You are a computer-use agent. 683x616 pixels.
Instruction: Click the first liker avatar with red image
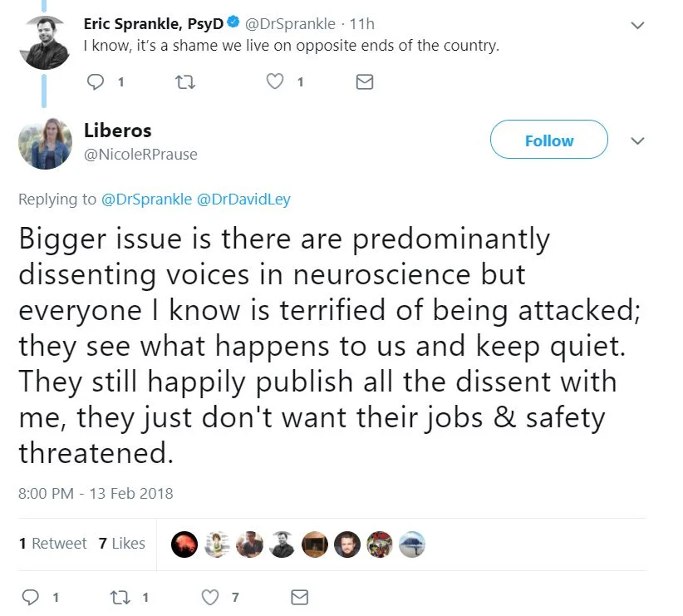(184, 545)
